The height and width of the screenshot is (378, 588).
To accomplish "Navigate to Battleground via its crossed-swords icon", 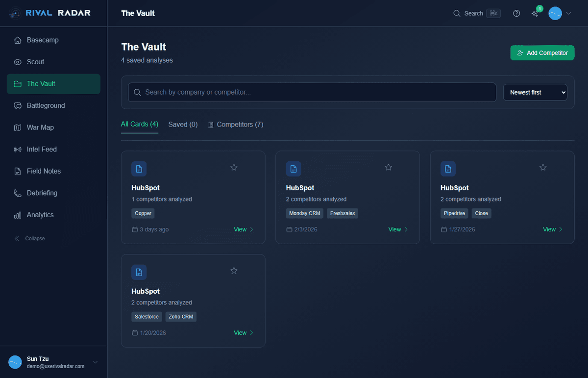I will tap(17, 105).
